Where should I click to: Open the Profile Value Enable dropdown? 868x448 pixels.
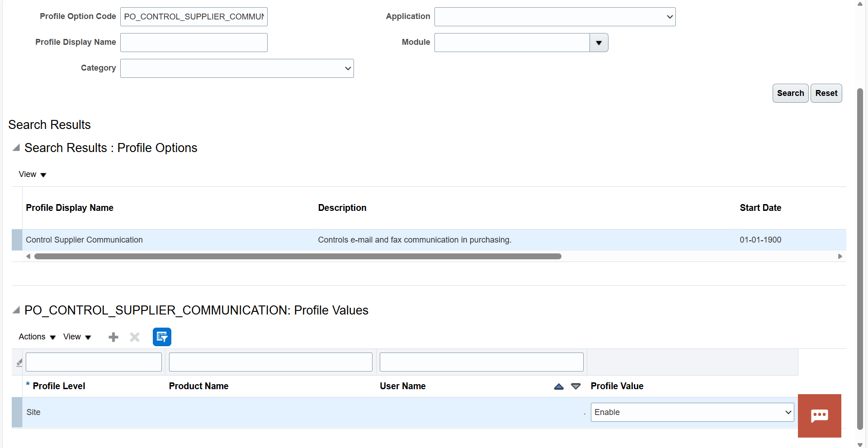pos(692,412)
